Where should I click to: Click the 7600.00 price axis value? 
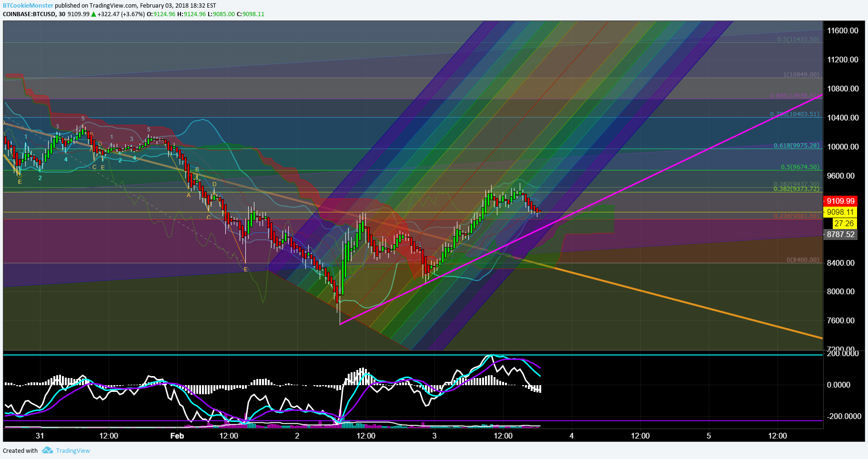[x=841, y=320]
